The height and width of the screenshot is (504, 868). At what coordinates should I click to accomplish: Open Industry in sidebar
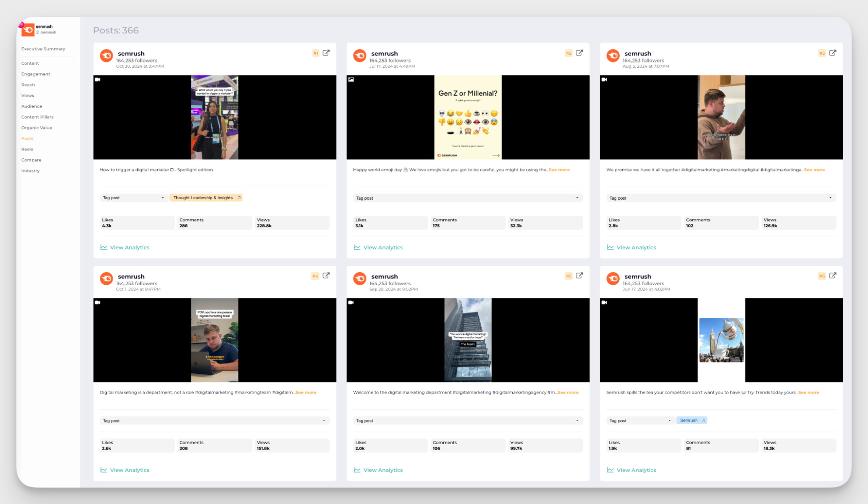click(x=30, y=171)
